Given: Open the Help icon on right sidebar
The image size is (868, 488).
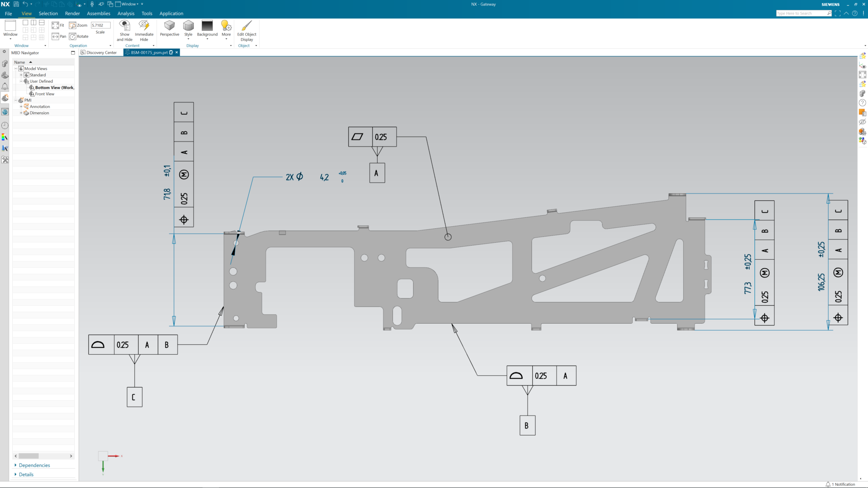Looking at the screenshot, I should coord(863,102).
